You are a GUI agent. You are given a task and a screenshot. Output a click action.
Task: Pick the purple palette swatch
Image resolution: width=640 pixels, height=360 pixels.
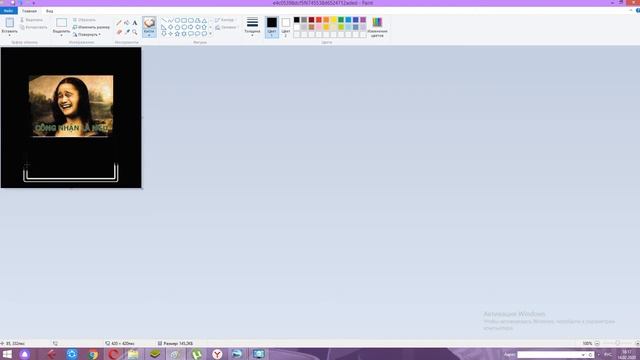(x=363, y=20)
